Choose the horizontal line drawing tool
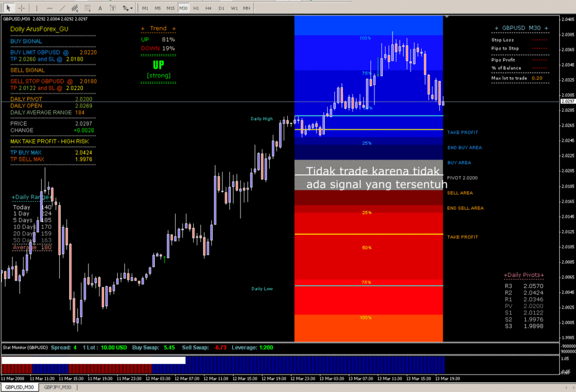 [50, 8]
